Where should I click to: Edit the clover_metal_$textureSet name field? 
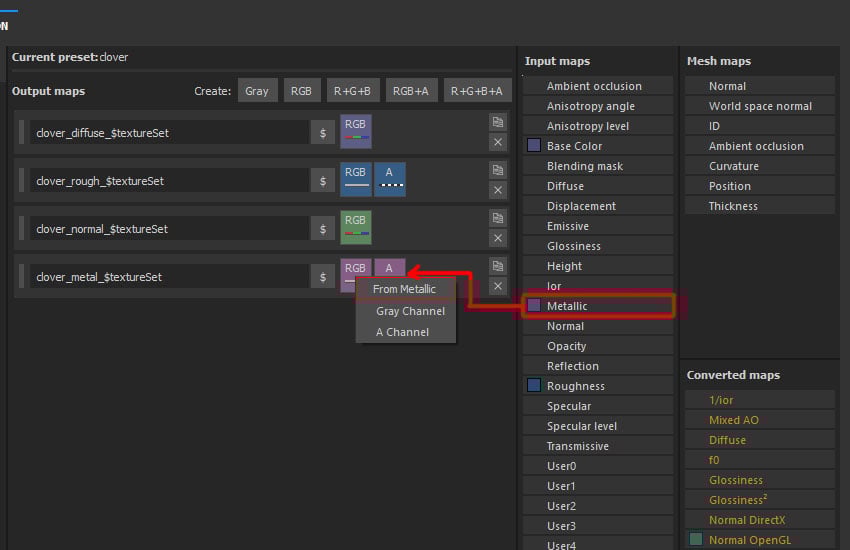169,277
